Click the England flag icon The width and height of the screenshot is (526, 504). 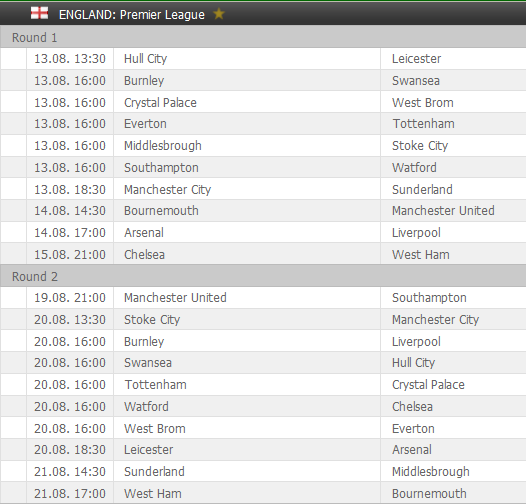point(39,13)
